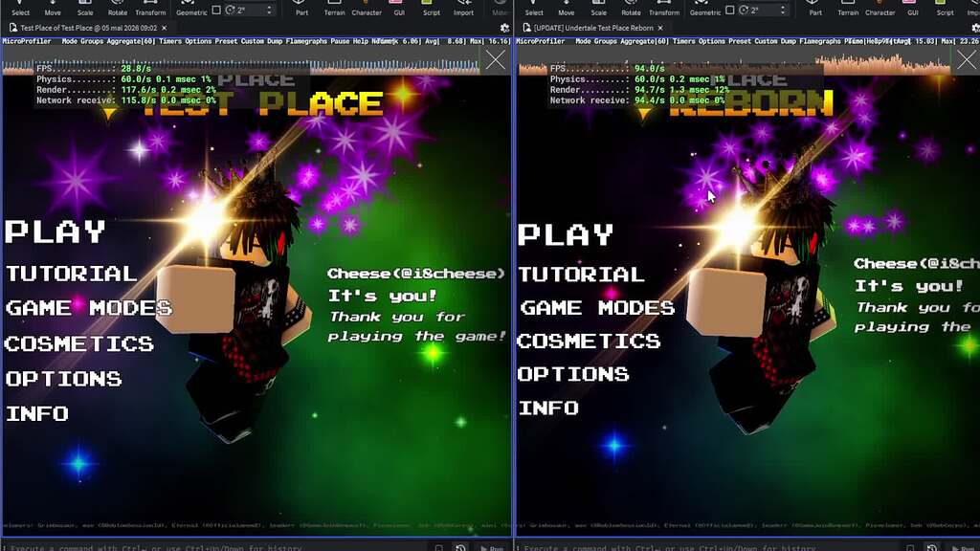Adjust rotation increment stepper in left window
This screenshot has width=980, height=551.
pyautogui.click(x=269, y=10)
